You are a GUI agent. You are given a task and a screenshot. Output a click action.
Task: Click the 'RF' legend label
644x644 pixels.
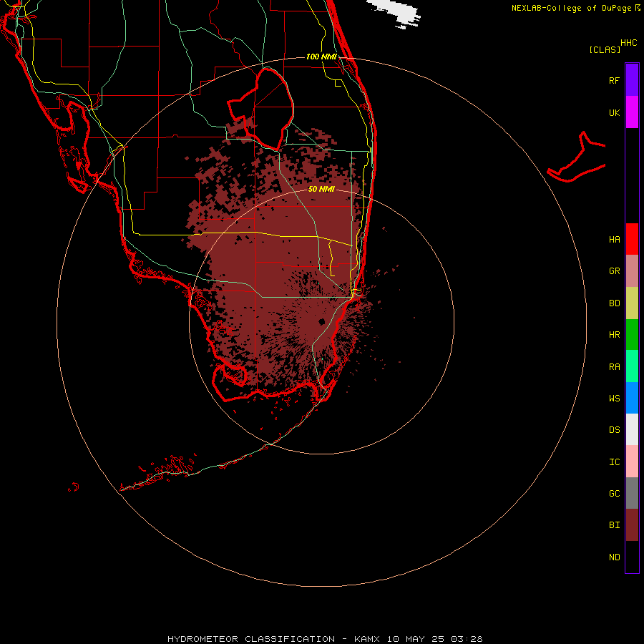(614, 81)
